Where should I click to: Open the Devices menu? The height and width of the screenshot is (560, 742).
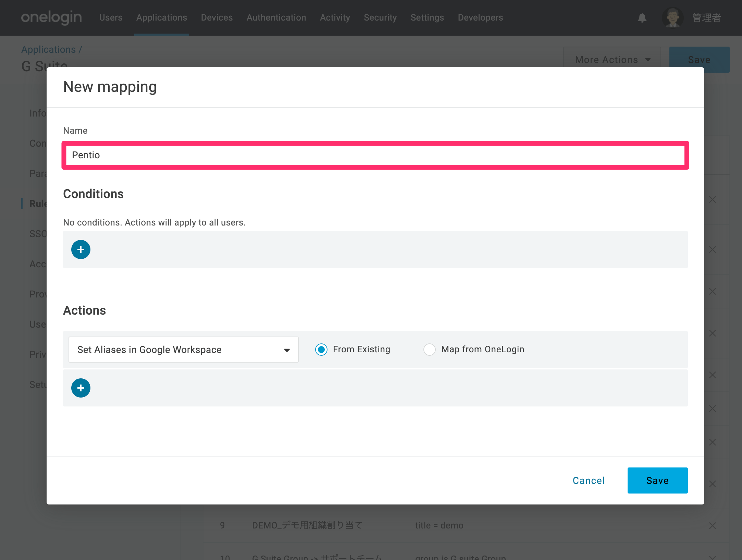pos(217,17)
